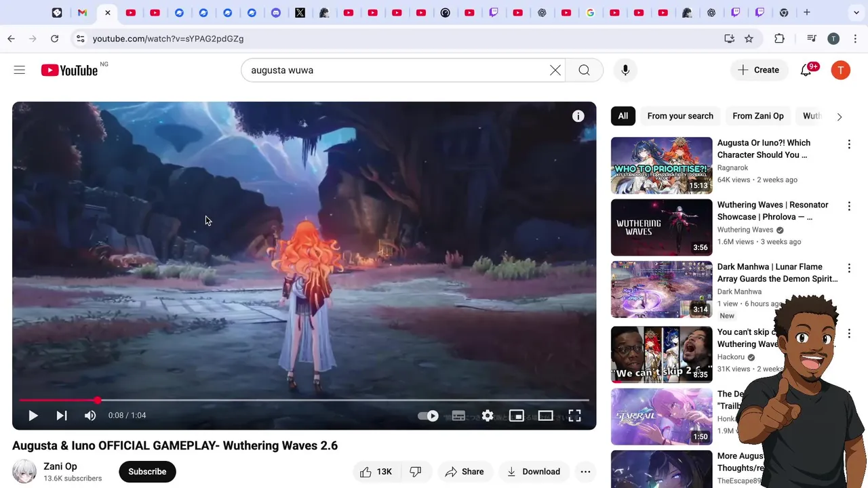Open the Create menu
Image resolution: width=868 pixels, height=488 pixels.
click(x=759, y=70)
